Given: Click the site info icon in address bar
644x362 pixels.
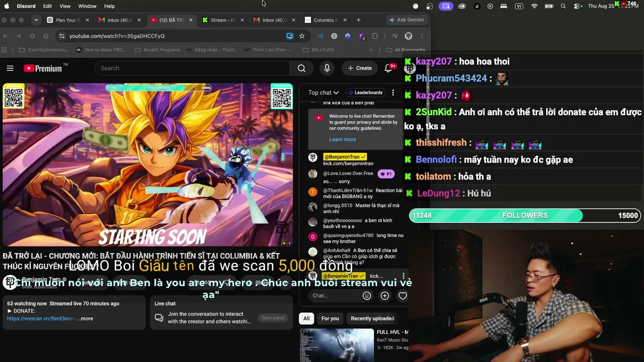Looking at the screenshot, I should tap(61, 36).
